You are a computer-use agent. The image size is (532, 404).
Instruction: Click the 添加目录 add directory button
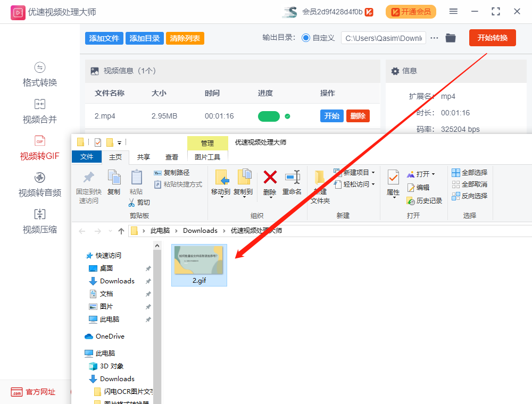[145, 38]
